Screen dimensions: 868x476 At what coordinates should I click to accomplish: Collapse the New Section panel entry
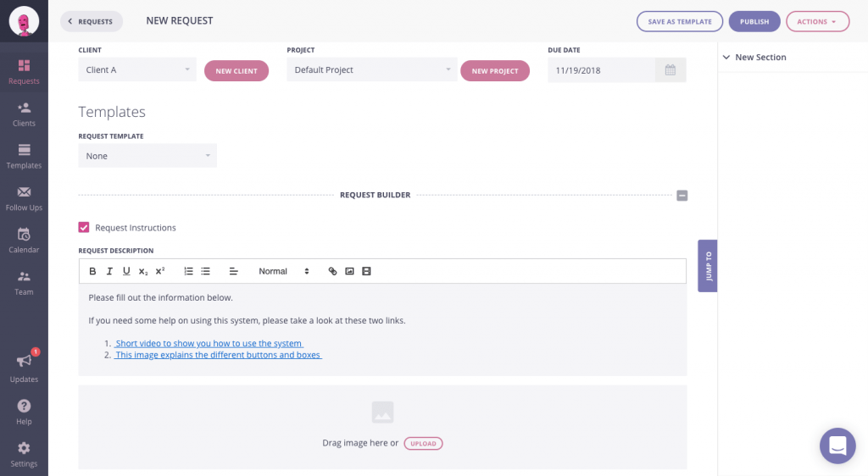(x=726, y=58)
